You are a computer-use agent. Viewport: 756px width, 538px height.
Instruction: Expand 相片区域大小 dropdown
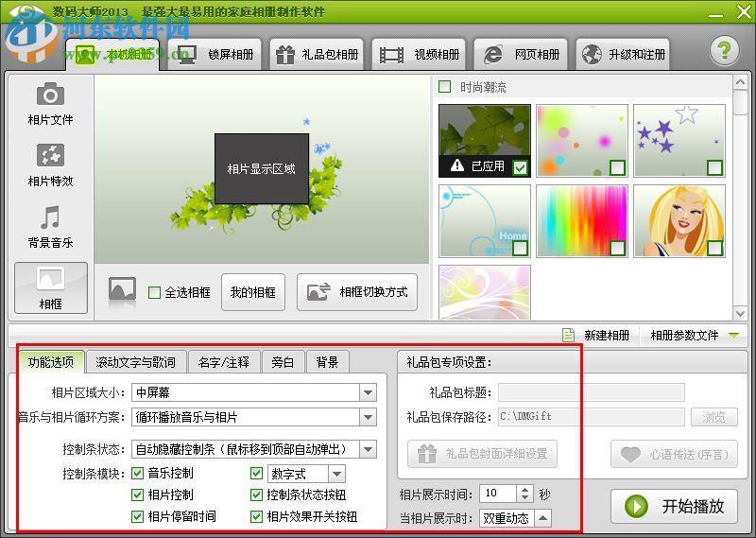pyautogui.click(x=368, y=392)
